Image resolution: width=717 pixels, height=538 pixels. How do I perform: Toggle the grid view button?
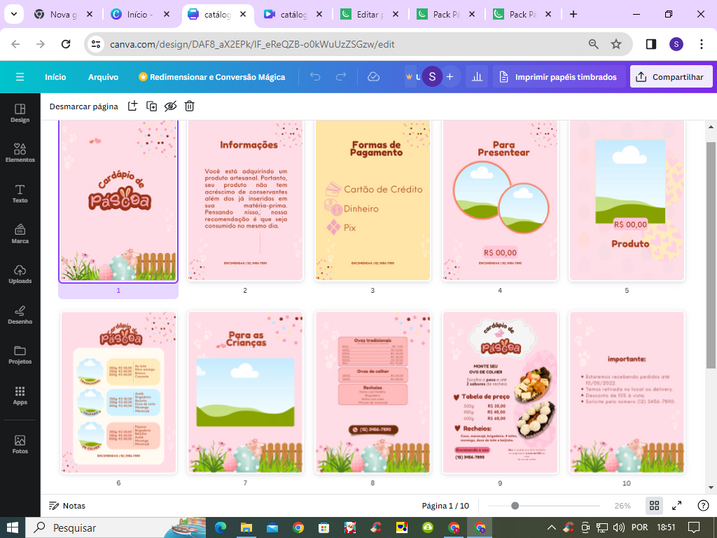click(654, 506)
